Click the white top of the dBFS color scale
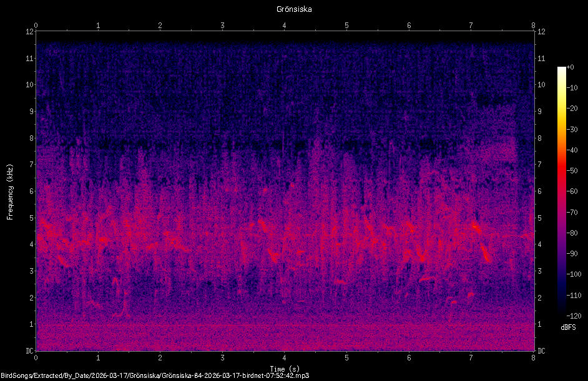 point(561,69)
